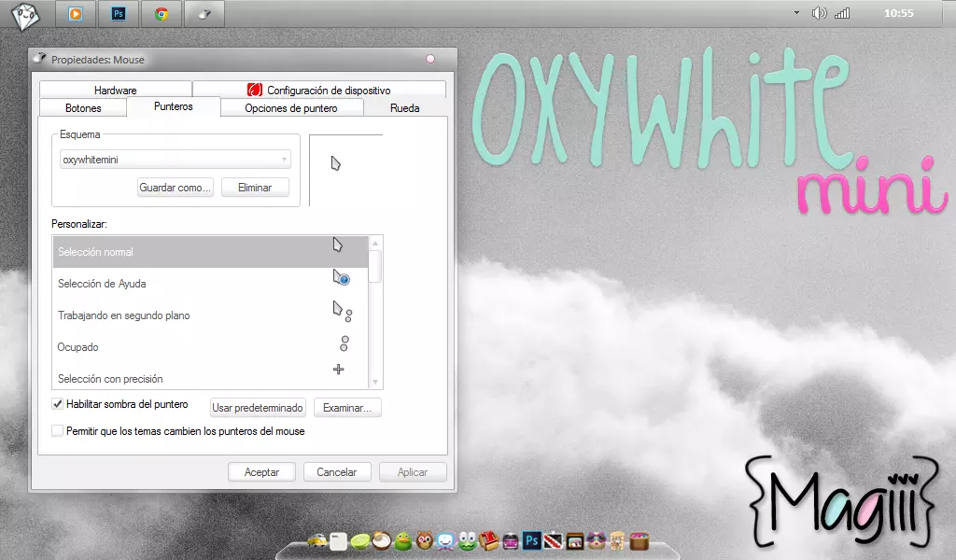Click the coconut icon in the dock
The image size is (956, 560).
381,541
